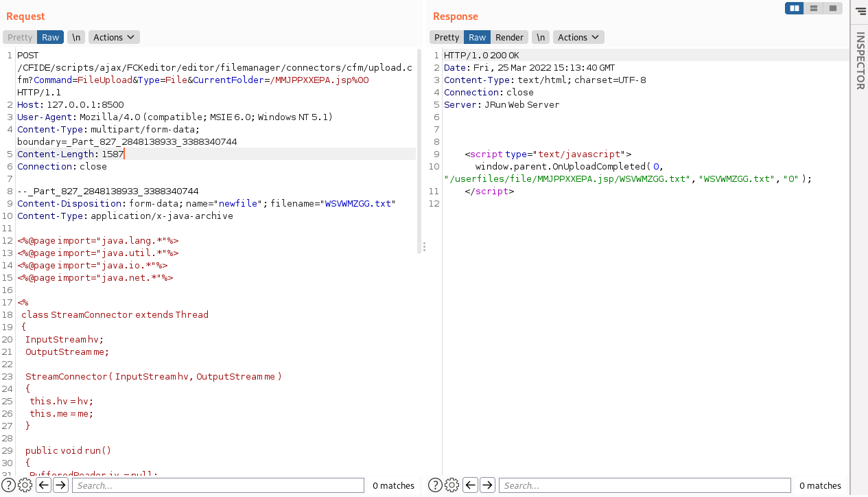Click the Request pane vertical scrollbar
The width and height of the screenshot is (868, 497).
pos(419,151)
